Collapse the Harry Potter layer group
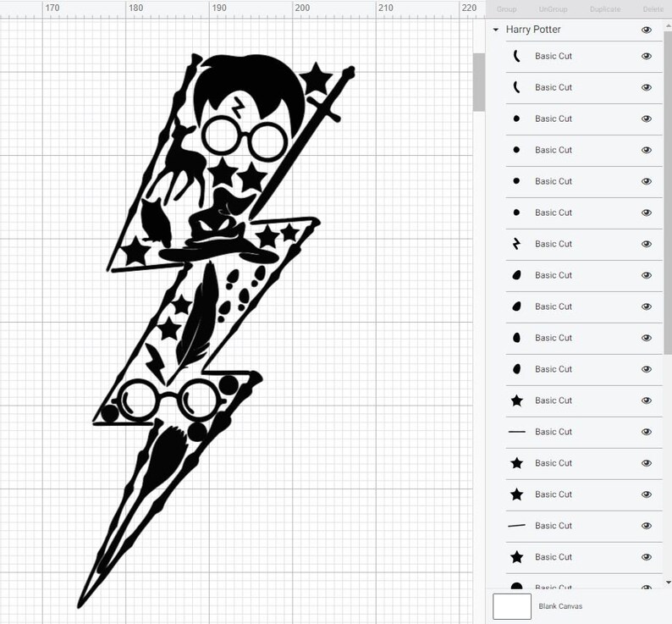 pos(496,30)
